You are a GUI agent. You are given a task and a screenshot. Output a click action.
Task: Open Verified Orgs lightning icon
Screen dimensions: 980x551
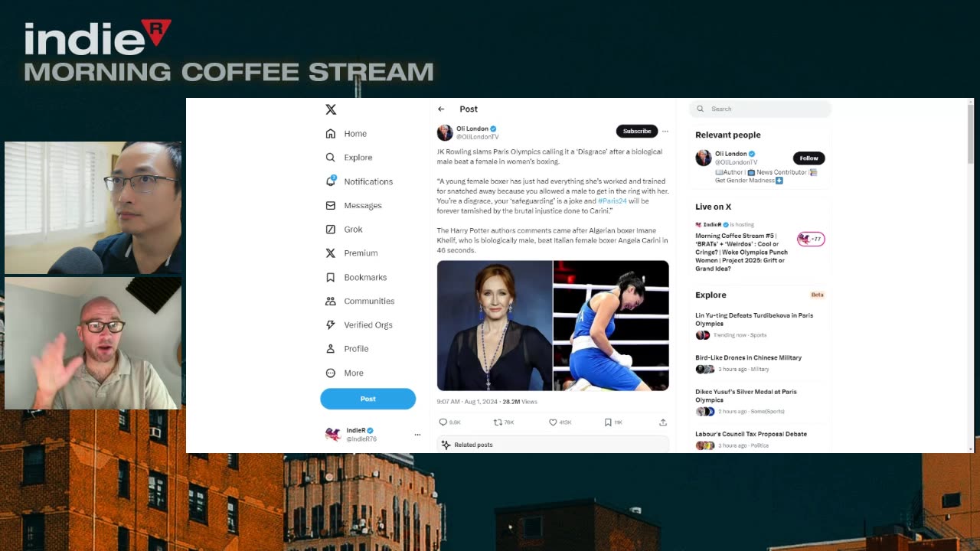331,324
